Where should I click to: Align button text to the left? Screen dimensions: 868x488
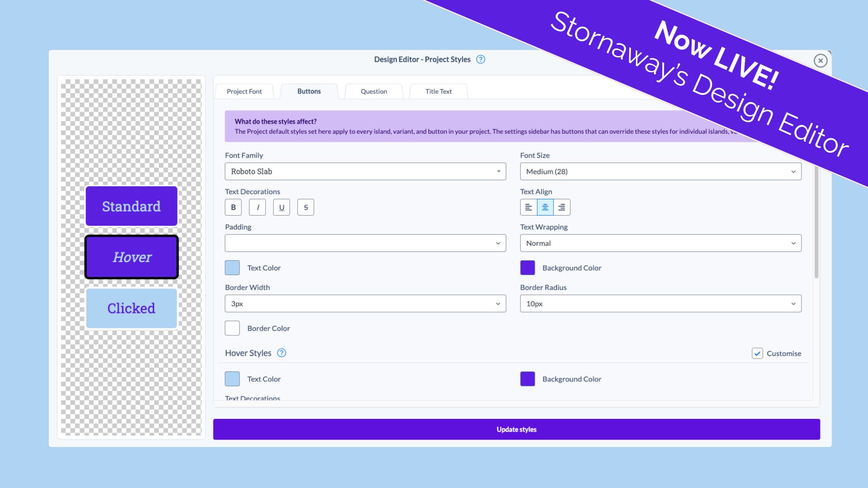pyautogui.click(x=528, y=207)
